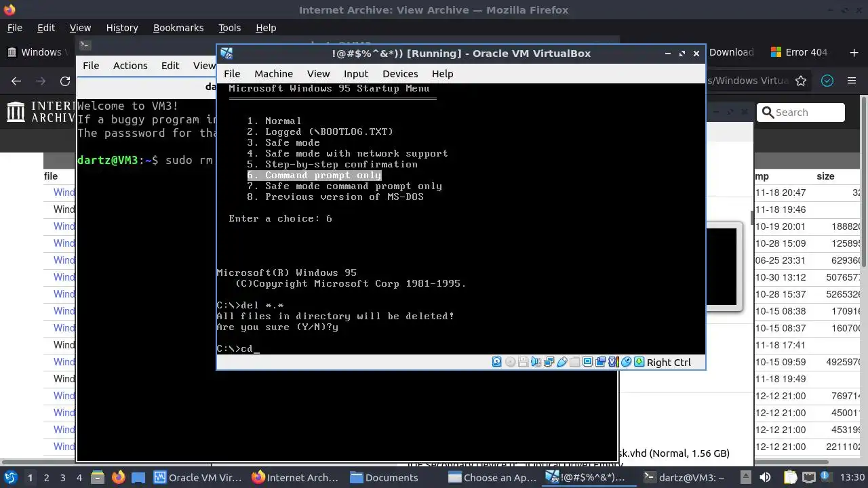The width and height of the screenshot is (868, 488).
Task: Launch Firefox from taskbar quick launcher
Action: point(119,478)
